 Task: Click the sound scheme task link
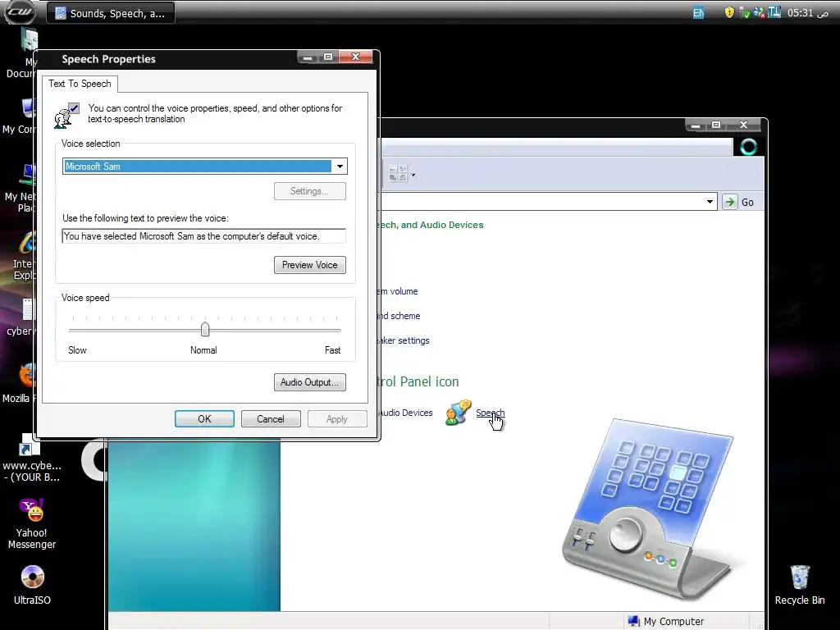coord(400,316)
